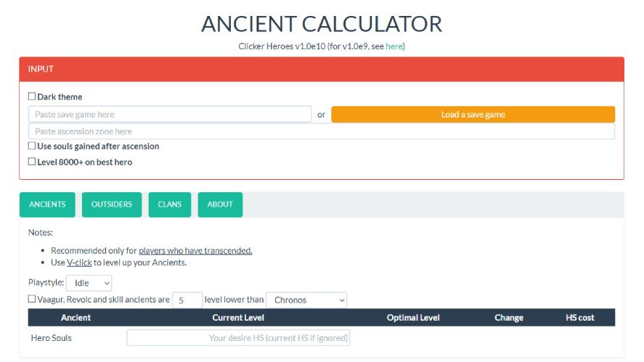
Task: Click the Load a save game button
Action: point(473,115)
